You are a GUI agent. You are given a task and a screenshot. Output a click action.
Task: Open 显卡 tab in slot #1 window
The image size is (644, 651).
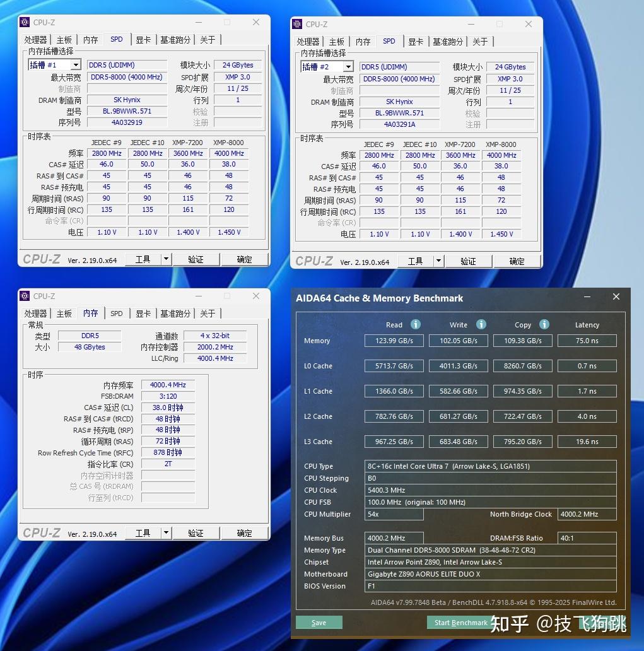[x=143, y=40]
